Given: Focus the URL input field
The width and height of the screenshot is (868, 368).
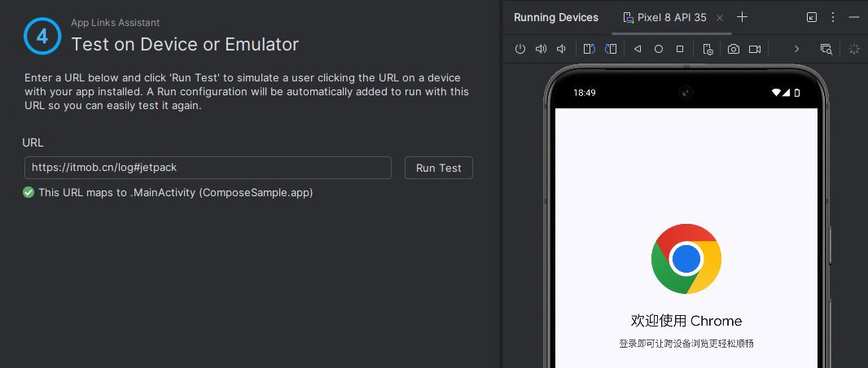Looking at the screenshot, I should 208,168.
